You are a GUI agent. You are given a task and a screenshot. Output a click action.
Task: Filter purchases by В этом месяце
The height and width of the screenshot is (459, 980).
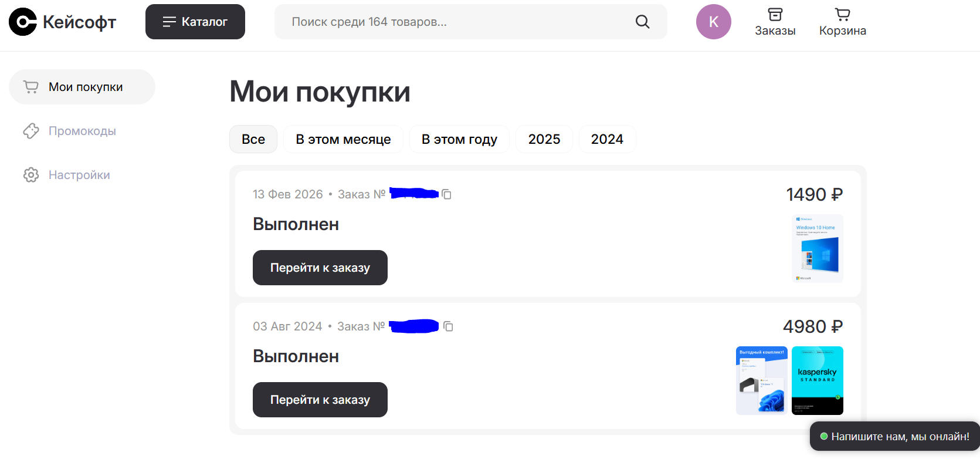tap(343, 139)
